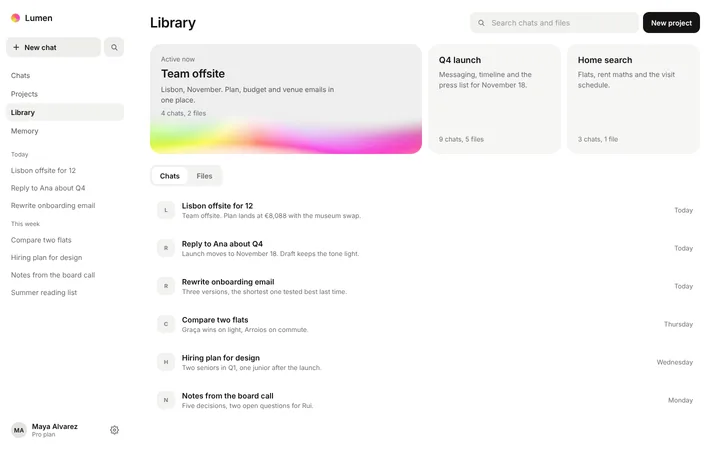Click the L avatar for Lisbon offsite
This screenshot has height=450, width=720.
click(x=166, y=210)
